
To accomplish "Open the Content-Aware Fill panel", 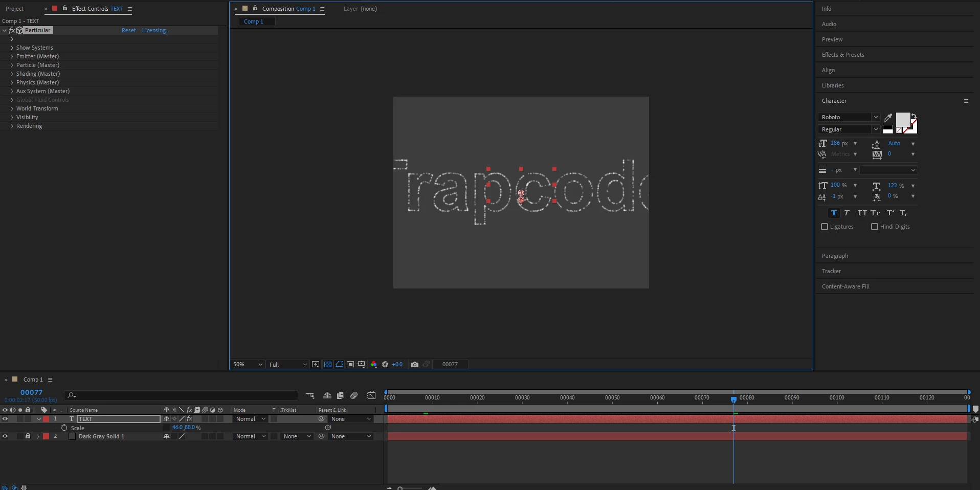I will pyautogui.click(x=845, y=286).
